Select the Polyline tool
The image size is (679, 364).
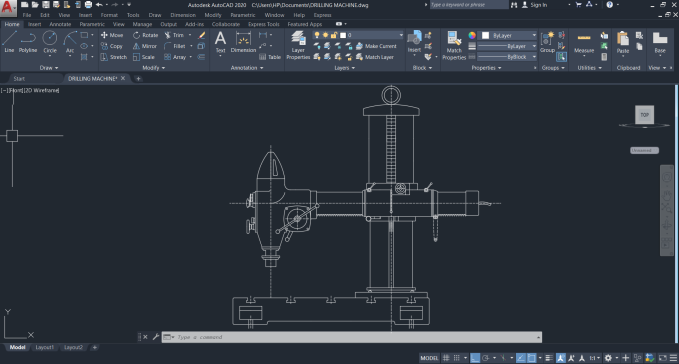point(28,42)
